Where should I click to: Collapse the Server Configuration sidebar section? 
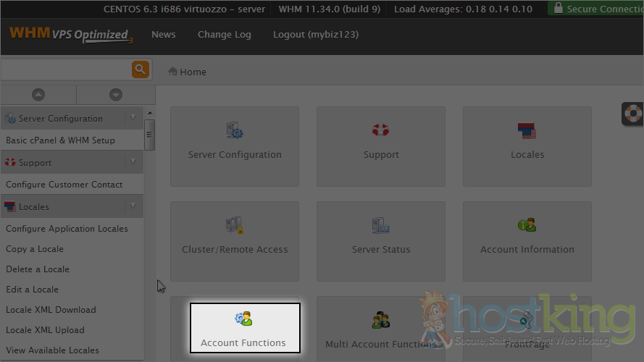click(133, 118)
